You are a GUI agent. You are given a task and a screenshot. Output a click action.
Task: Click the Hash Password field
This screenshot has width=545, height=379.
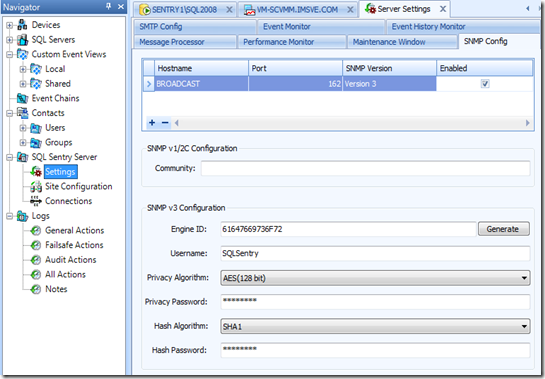pos(375,350)
